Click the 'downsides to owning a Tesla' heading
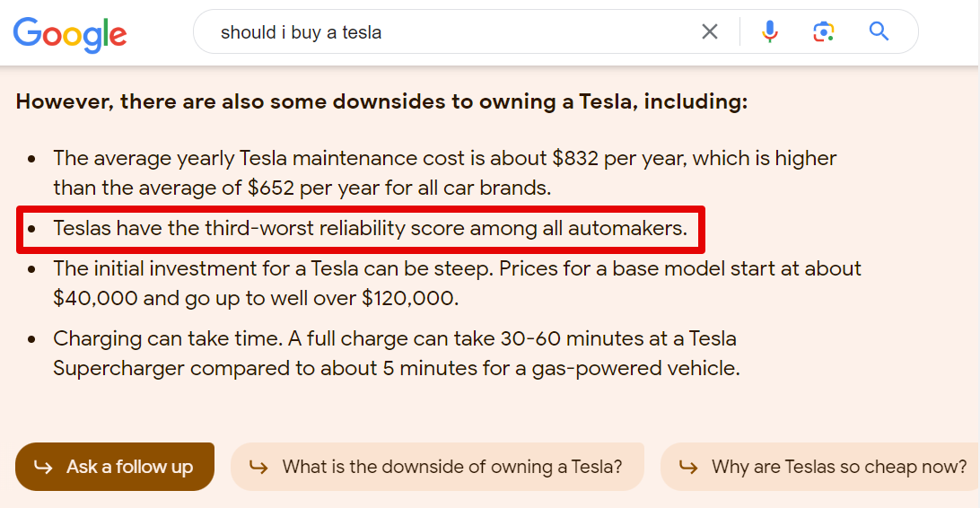980x508 pixels. [x=381, y=101]
